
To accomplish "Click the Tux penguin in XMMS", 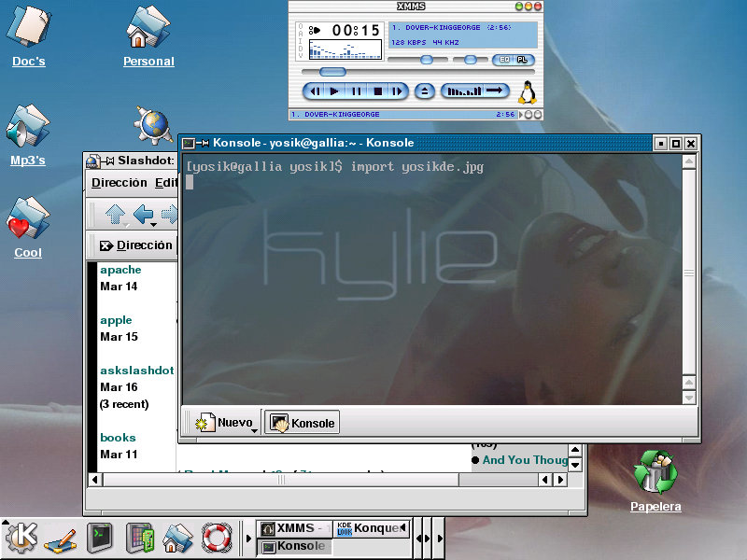I will coord(528,92).
